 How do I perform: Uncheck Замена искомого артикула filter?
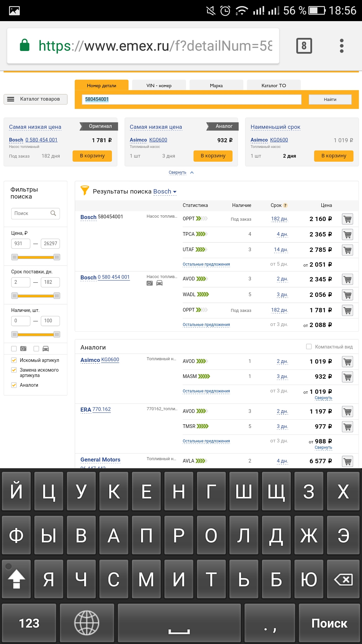click(x=14, y=370)
